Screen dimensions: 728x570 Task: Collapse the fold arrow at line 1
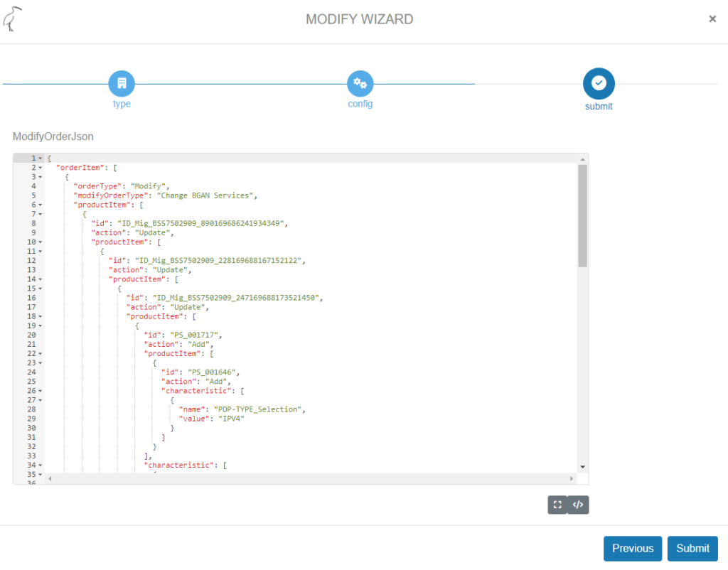tap(41, 158)
